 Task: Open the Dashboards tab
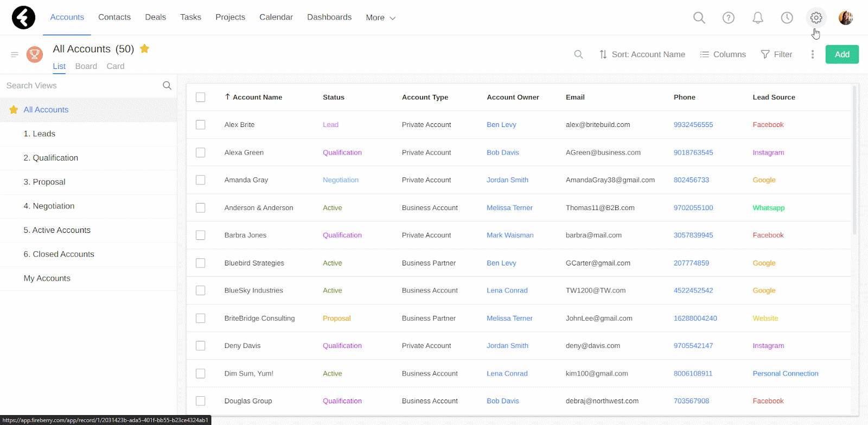(329, 17)
